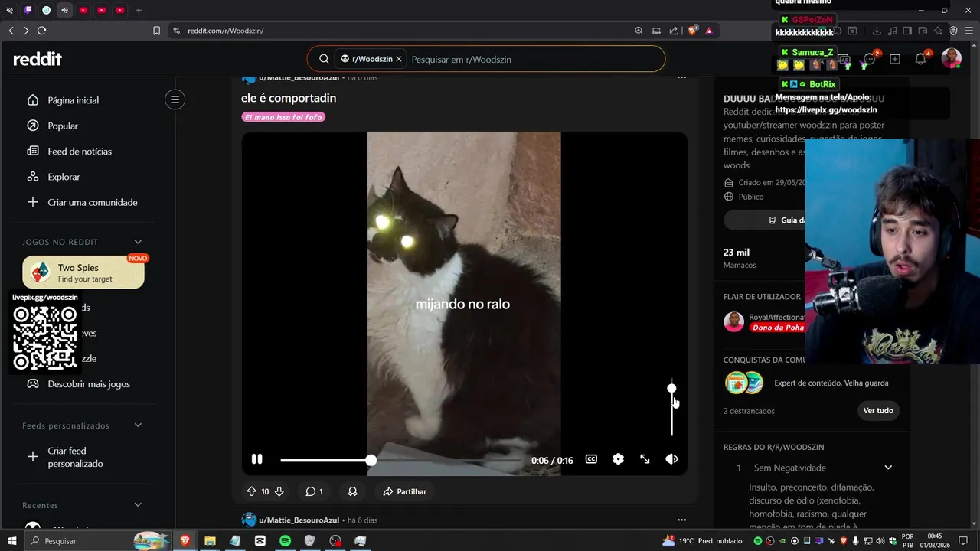The image size is (980, 551).
Task: Click the browser share icon in address bar
Action: click(674, 31)
